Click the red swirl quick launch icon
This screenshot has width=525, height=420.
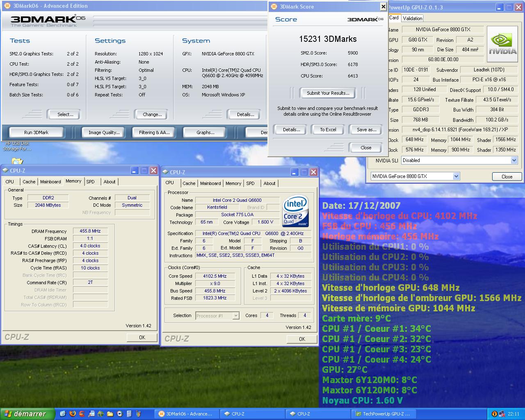point(82,414)
